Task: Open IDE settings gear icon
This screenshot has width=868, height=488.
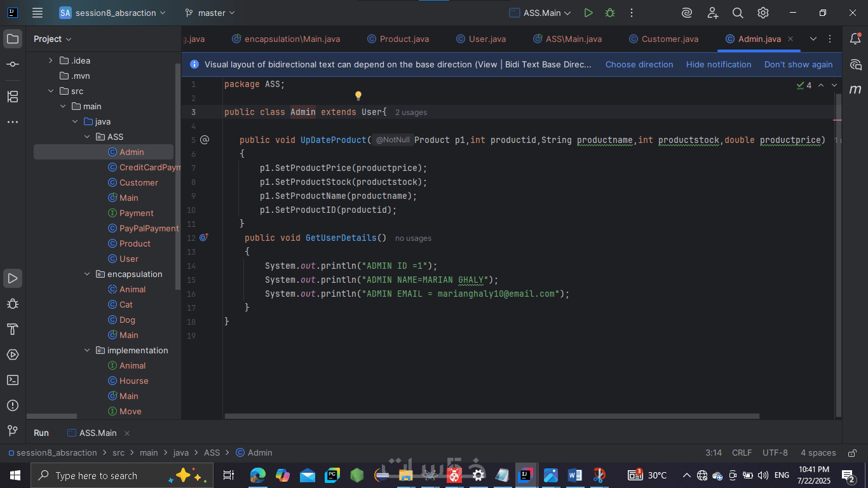Action: pyautogui.click(x=763, y=13)
